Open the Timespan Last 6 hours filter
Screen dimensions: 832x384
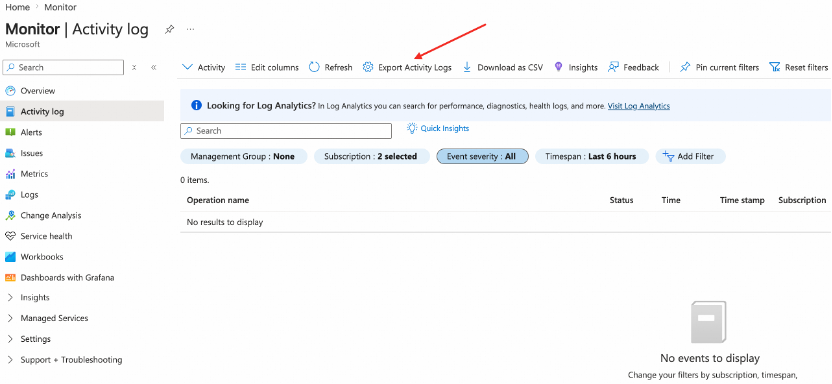click(x=592, y=156)
